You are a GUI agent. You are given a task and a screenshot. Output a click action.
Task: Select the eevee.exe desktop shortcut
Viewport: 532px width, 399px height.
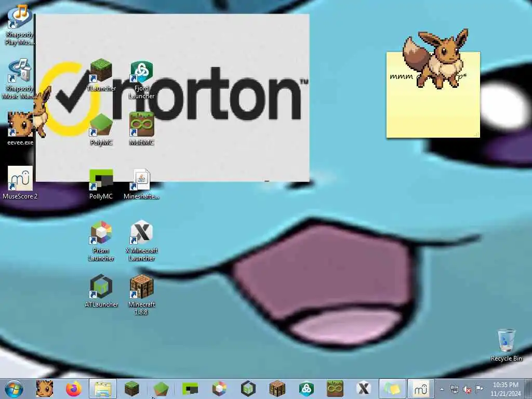pyautogui.click(x=20, y=129)
